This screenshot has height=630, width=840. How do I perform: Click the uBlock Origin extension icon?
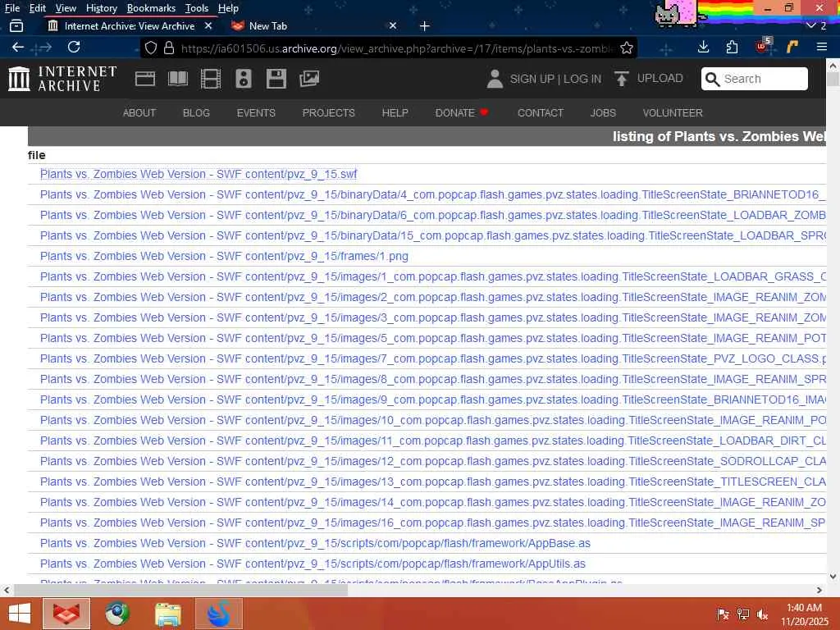tap(763, 46)
